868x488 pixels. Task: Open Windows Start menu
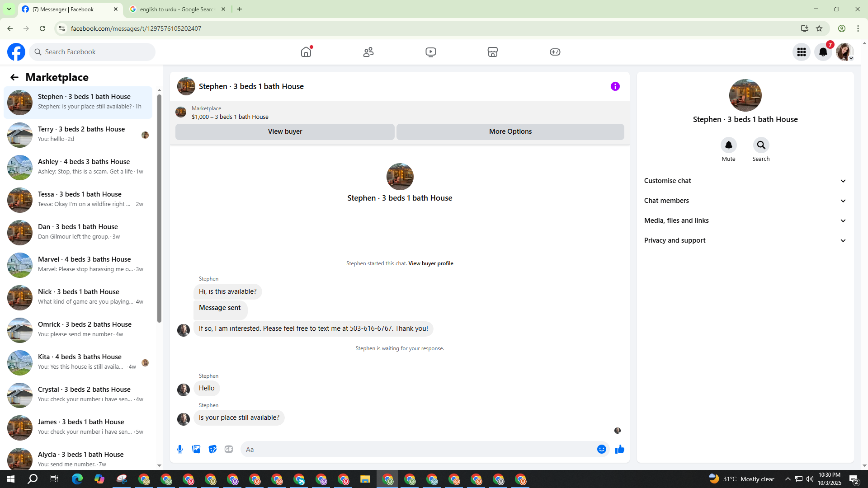11,479
